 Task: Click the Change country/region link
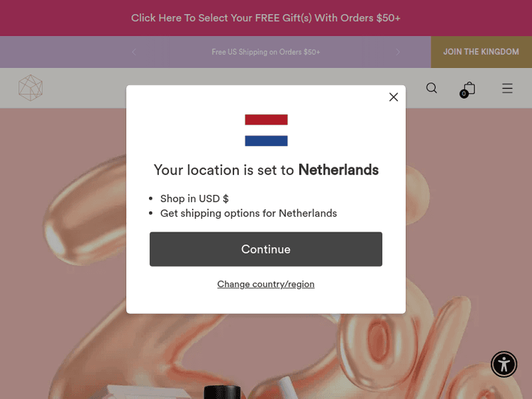266,284
